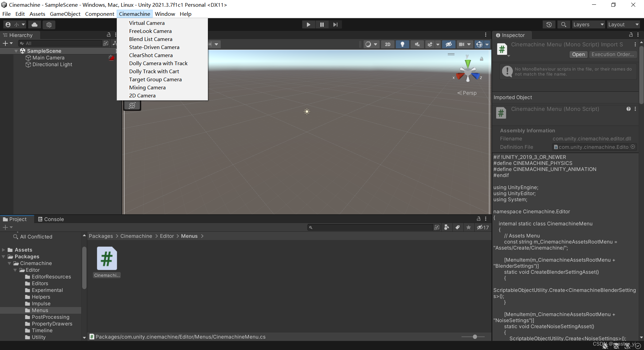Click the Execution Order button
The height and width of the screenshot is (350, 644).
pos(613,54)
